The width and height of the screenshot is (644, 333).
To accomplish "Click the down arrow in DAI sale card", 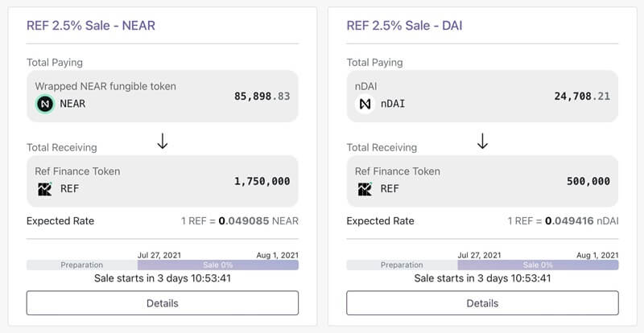I will coord(482,141).
